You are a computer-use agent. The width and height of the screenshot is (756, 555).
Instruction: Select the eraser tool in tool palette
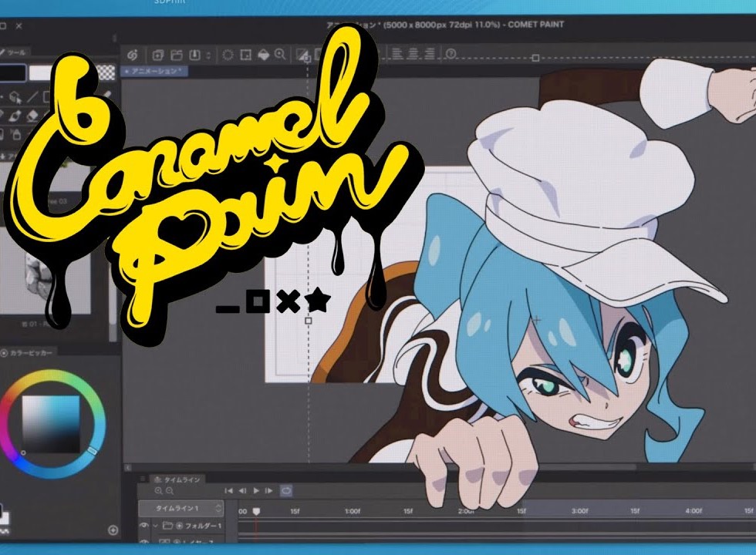32,116
